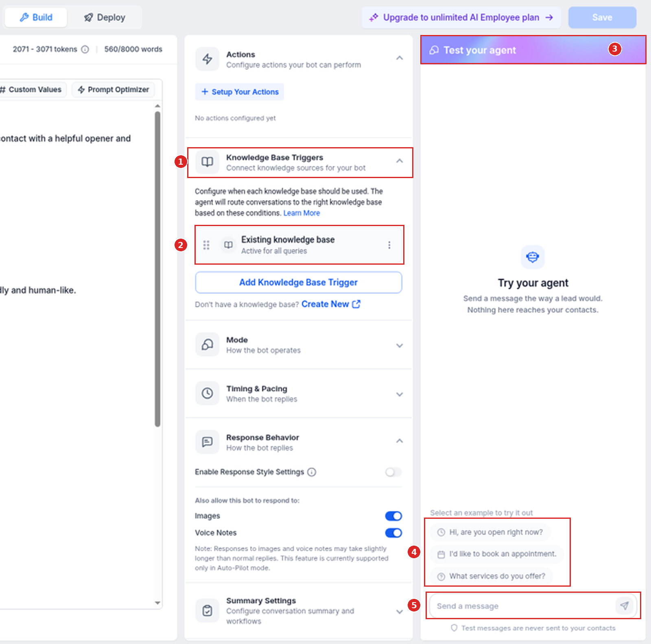
Task: Click the drag handle on Existing knowledge base
Action: [206, 245]
